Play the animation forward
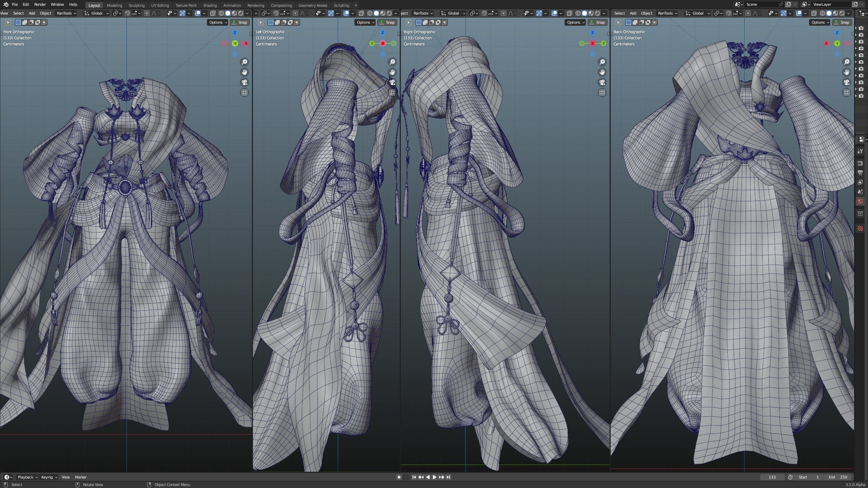868x488 pixels. point(434,477)
